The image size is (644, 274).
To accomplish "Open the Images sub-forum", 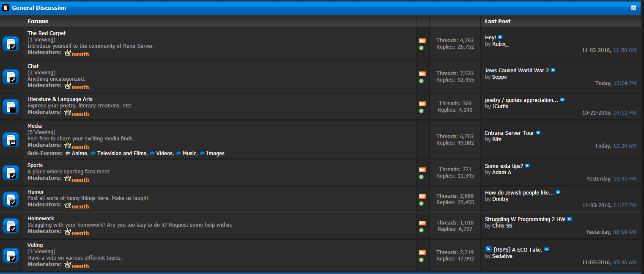I will pos(215,153).
